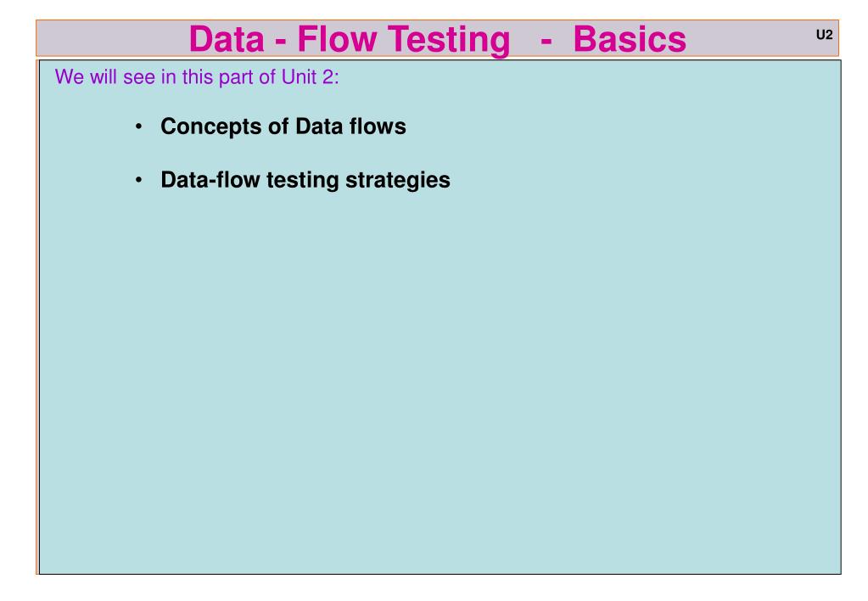Click the bullet dot before "Data-flow testing strategies"
Screen dimensions: 868x601
pos(138,180)
